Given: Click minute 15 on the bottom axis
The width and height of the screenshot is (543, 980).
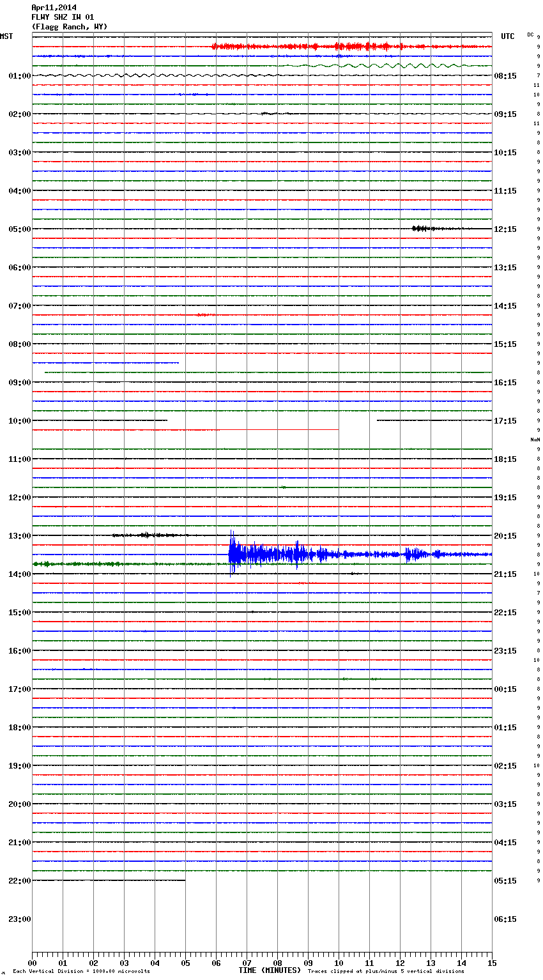Looking at the screenshot, I should (492, 963).
